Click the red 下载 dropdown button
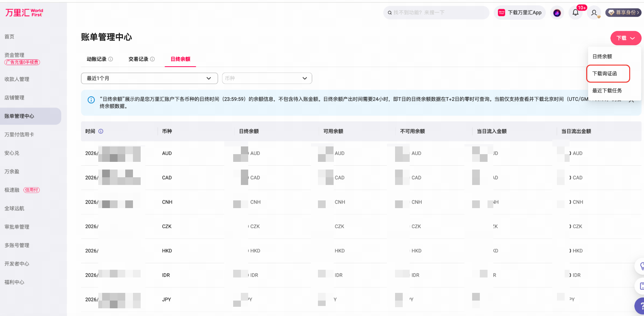This screenshot has height=316, width=644. 626,38
